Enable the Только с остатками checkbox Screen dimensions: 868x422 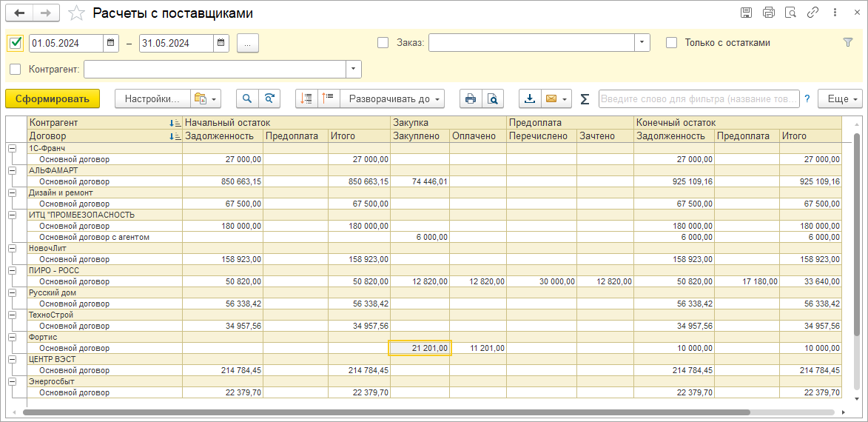coord(671,43)
